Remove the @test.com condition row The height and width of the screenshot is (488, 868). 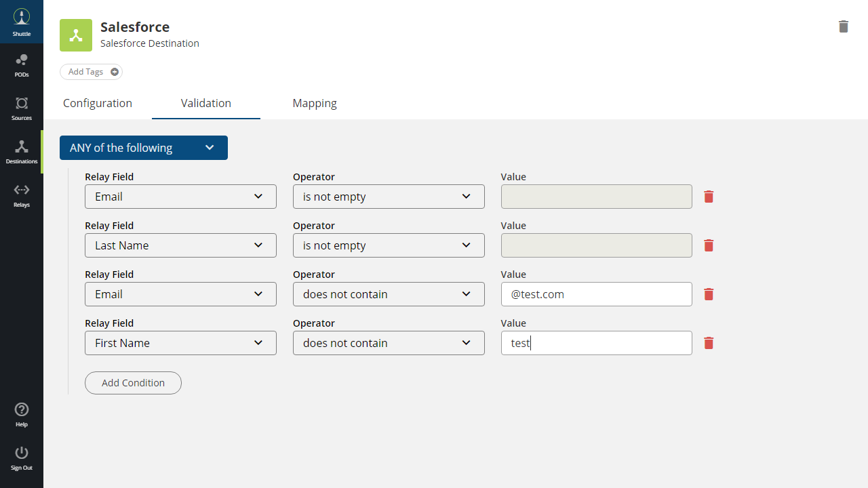[709, 294]
